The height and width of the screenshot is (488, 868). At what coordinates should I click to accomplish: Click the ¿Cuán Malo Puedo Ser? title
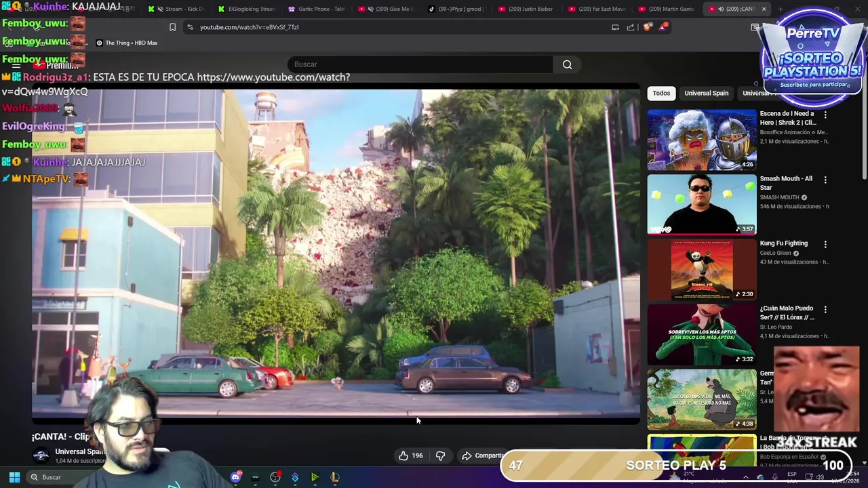tap(787, 313)
